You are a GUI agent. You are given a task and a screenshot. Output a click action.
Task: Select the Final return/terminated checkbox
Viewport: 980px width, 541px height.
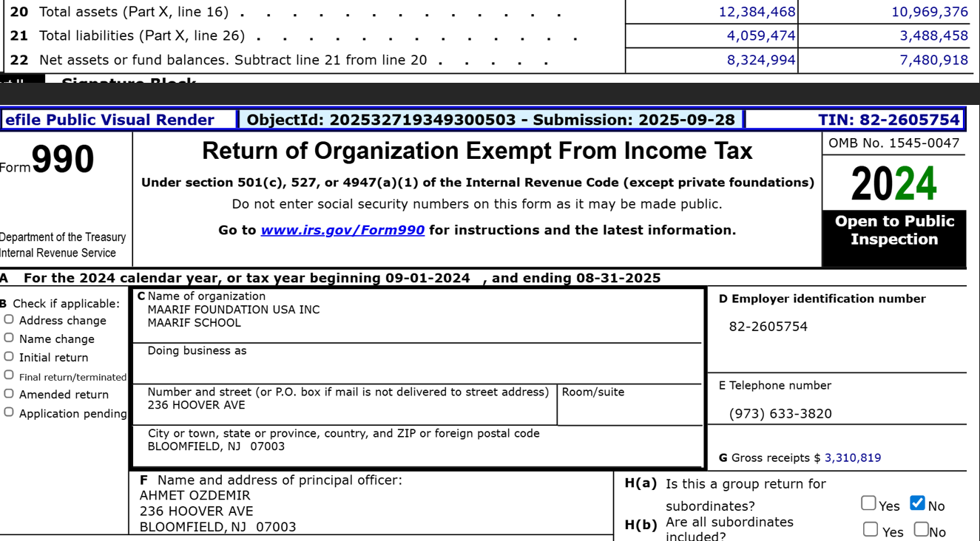tap(9, 375)
